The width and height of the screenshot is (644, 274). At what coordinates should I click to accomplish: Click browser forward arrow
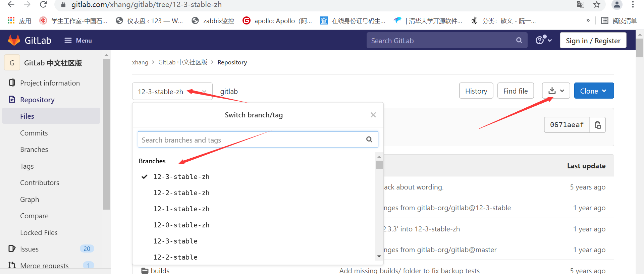[x=27, y=4]
